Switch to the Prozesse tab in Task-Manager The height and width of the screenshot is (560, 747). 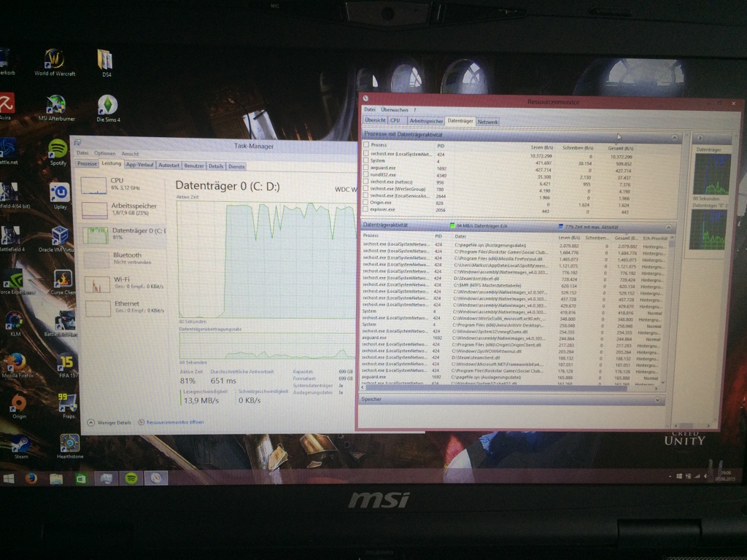(87, 164)
